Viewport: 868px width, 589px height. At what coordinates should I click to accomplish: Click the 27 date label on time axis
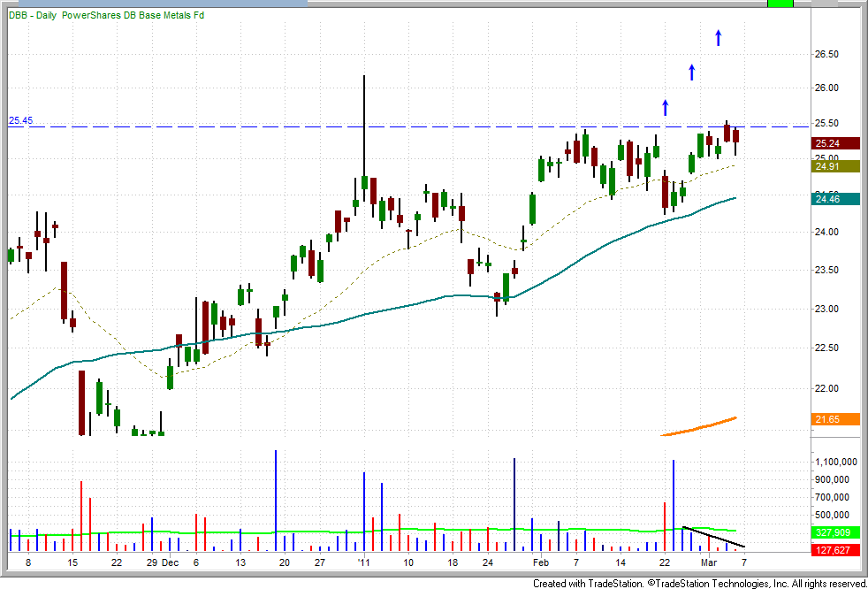320,562
